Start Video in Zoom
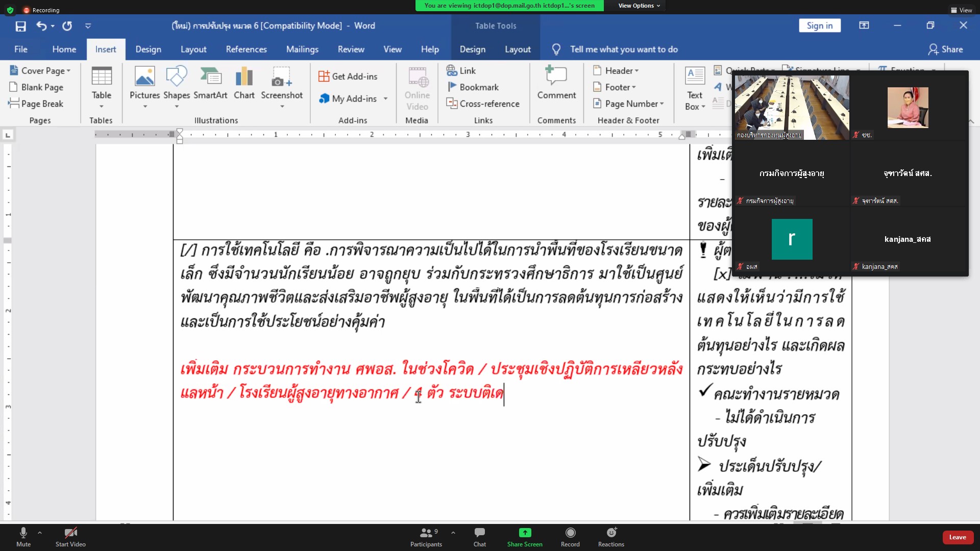This screenshot has height=551, width=980. 70,537
